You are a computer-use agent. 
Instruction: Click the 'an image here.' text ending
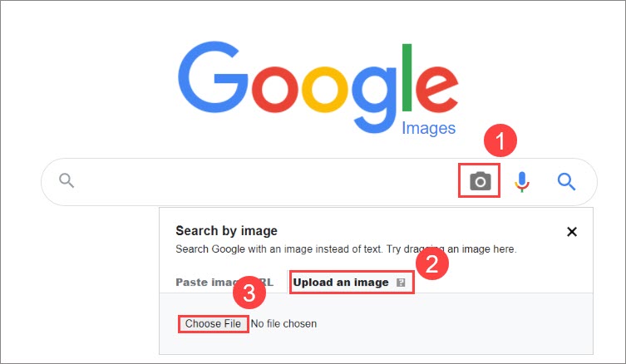482,249
